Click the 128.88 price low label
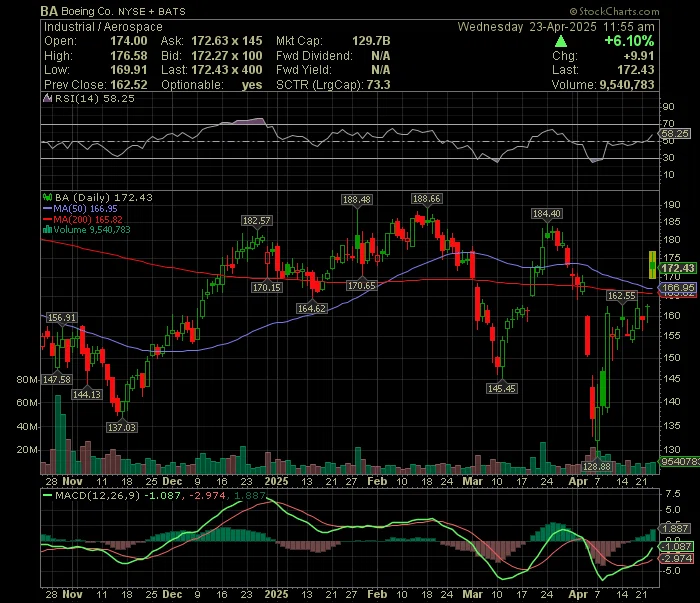This screenshot has width=700, height=603. coord(597,467)
